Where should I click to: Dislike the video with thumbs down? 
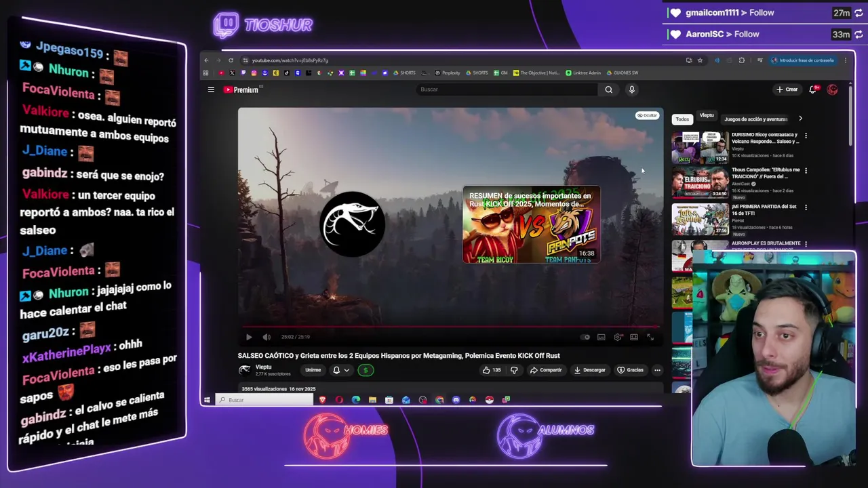coord(514,370)
